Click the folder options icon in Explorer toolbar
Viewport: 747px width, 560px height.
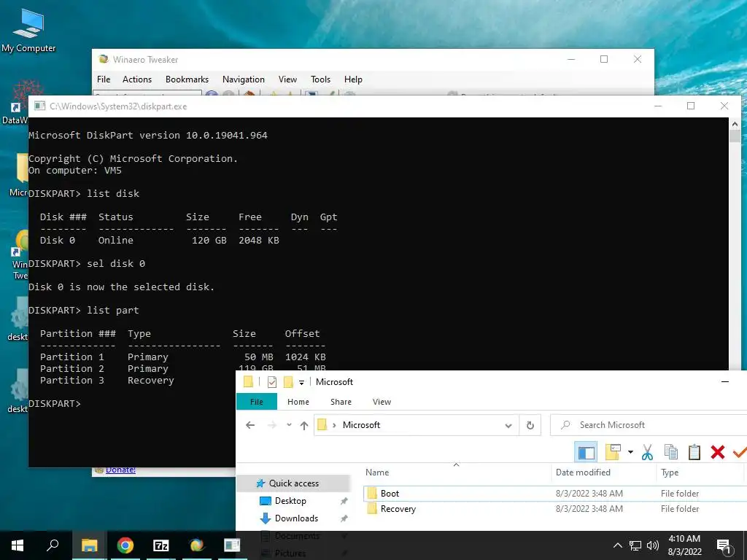pyautogui.click(x=613, y=452)
